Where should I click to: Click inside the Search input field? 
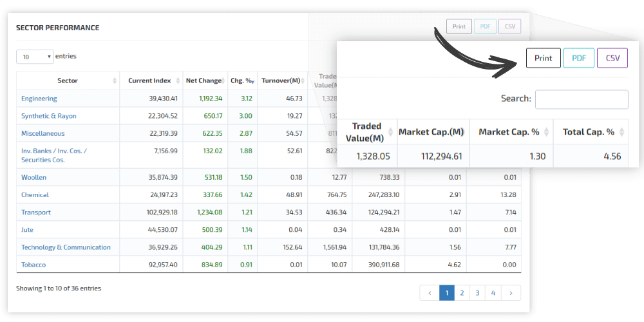click(x=582, y=99)
